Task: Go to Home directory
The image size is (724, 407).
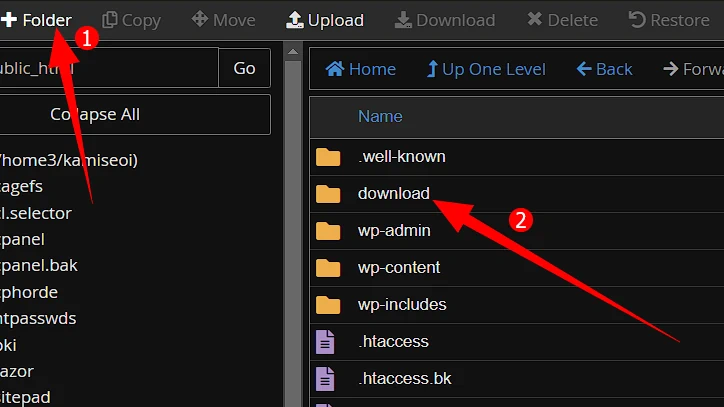Action: tap(361, 69)
